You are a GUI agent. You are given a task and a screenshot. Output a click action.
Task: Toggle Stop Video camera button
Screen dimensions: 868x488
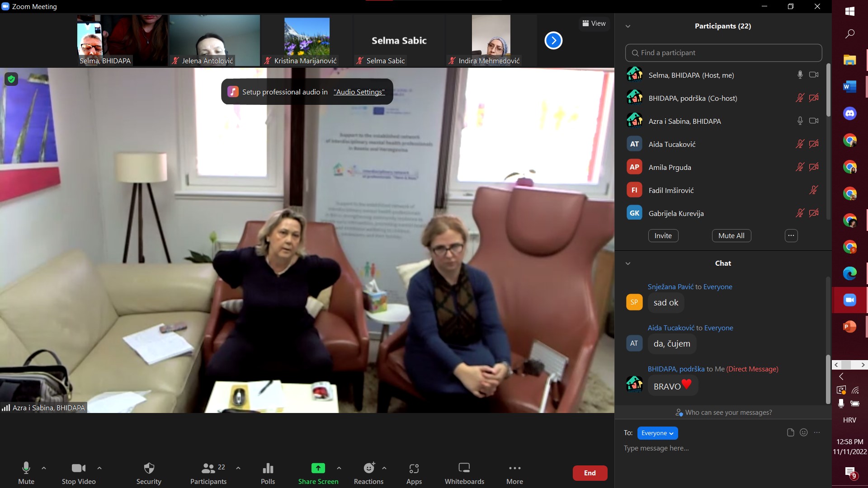coord(79,468)
